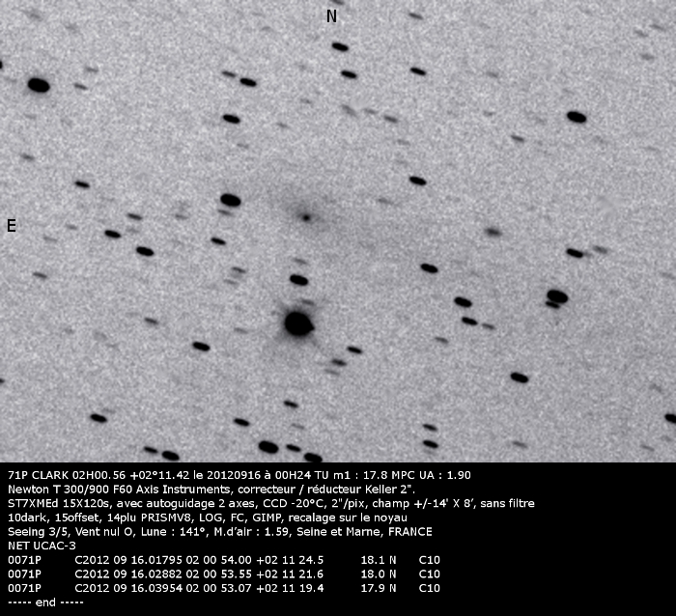Select 'correcteur / réducteur Keller 2"' text
The width and height of the screenshot is (676, 616).
326,490
